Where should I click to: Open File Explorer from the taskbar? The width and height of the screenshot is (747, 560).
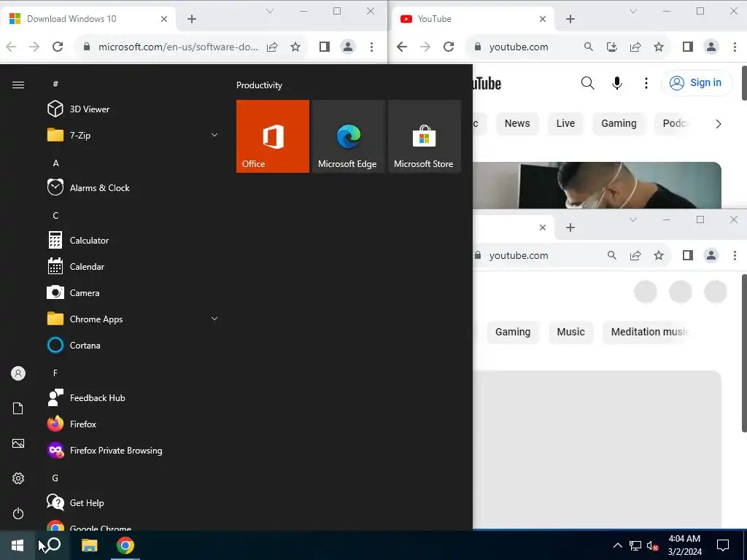pos(89,545)
